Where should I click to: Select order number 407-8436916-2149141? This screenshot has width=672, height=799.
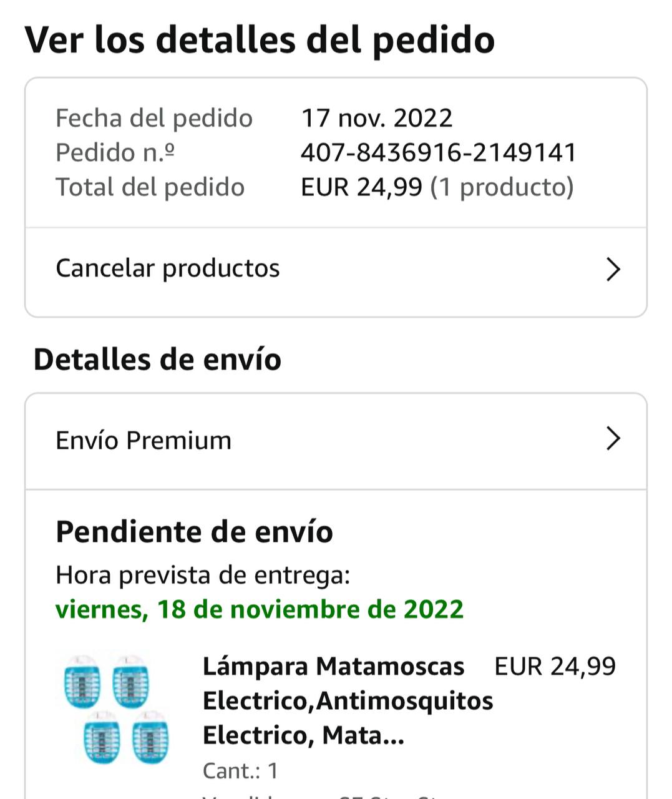pyautogui.click(x=439, y=153)
